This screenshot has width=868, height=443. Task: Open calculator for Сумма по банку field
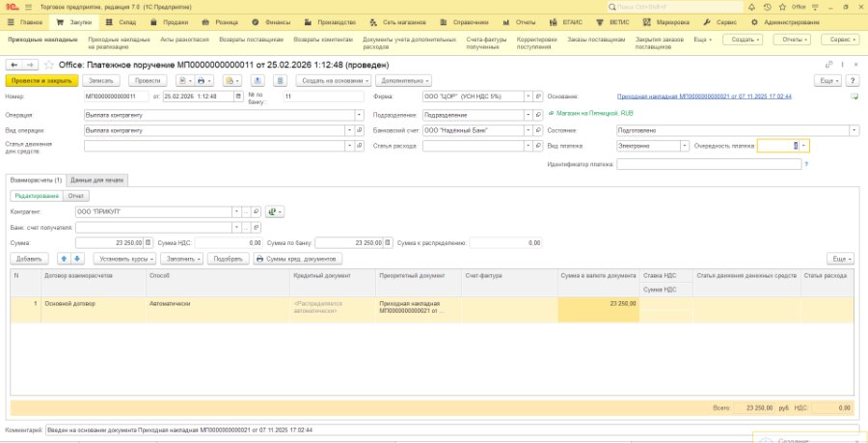pos(388,243)
